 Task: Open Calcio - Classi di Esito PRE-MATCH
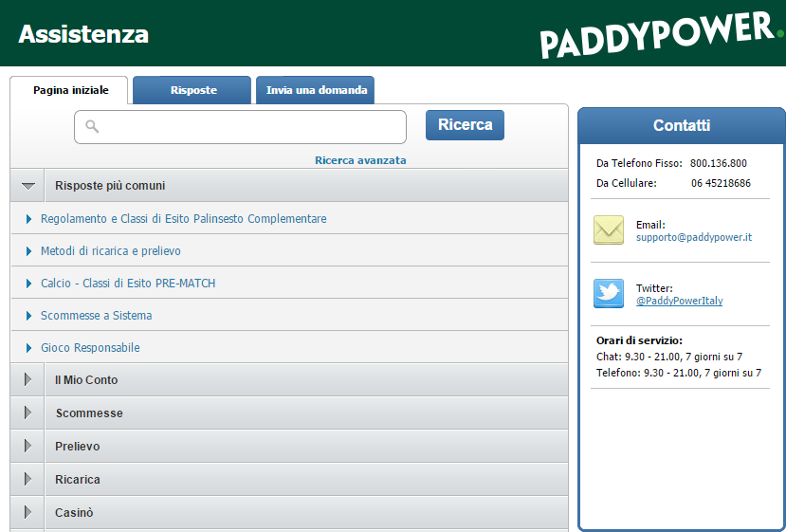tap(128, 284)
